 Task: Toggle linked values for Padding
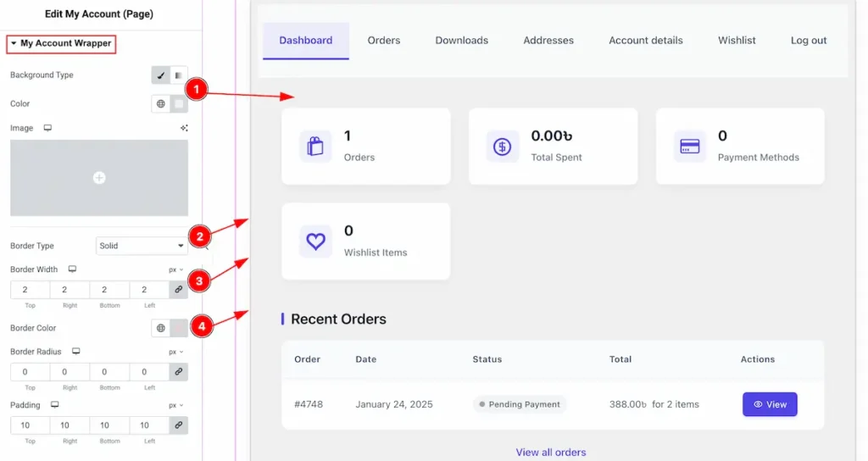(x=179, y=425)
